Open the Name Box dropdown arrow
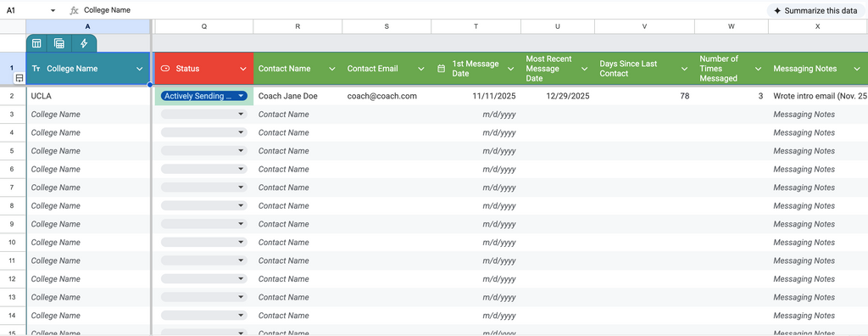This screenshot has height=336, width=868. (53, 10)
